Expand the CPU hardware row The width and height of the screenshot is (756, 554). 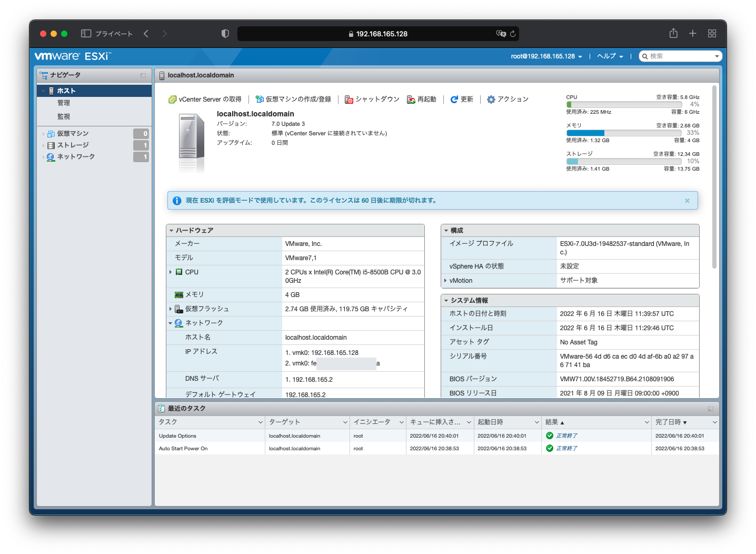(171, 272)
